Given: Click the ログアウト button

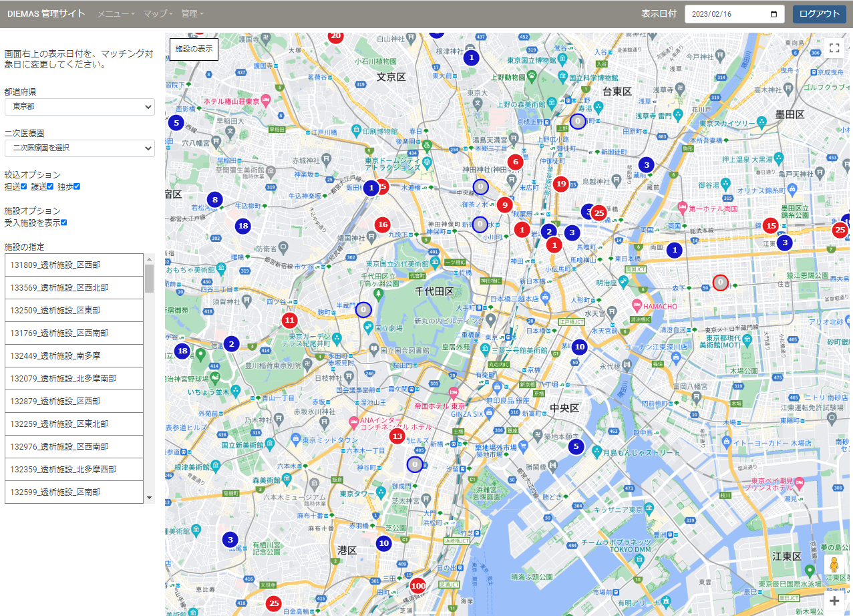Looking at the screenshot, I should pos(819,14).
